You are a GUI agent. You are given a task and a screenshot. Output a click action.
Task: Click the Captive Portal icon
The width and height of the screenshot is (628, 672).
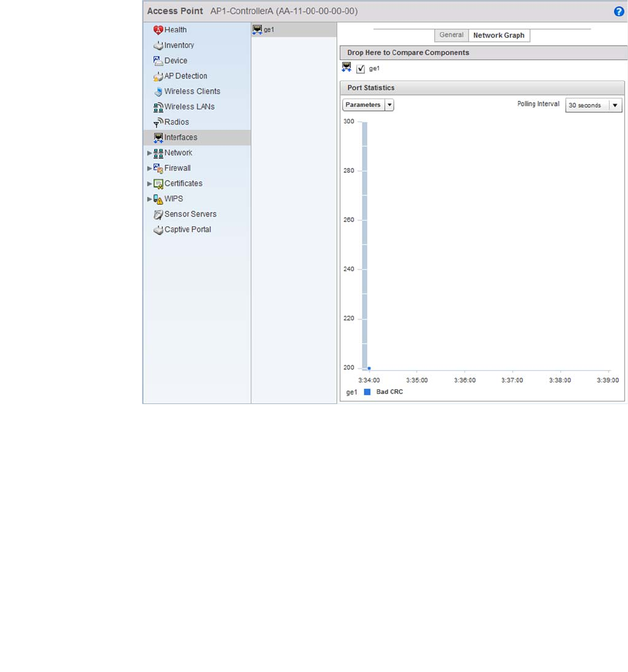pos(158,230)
